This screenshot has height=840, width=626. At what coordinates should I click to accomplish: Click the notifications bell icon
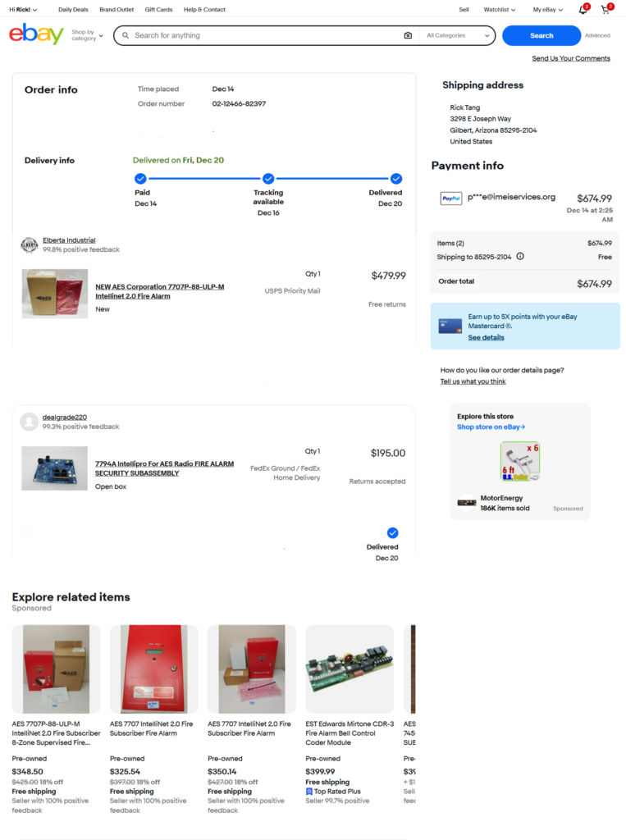[583, 9]
